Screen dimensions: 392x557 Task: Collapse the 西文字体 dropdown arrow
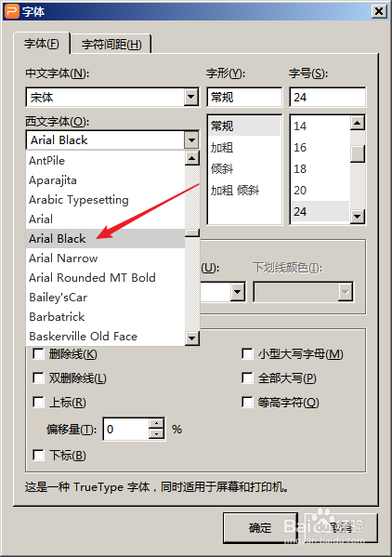click(191, 140)
